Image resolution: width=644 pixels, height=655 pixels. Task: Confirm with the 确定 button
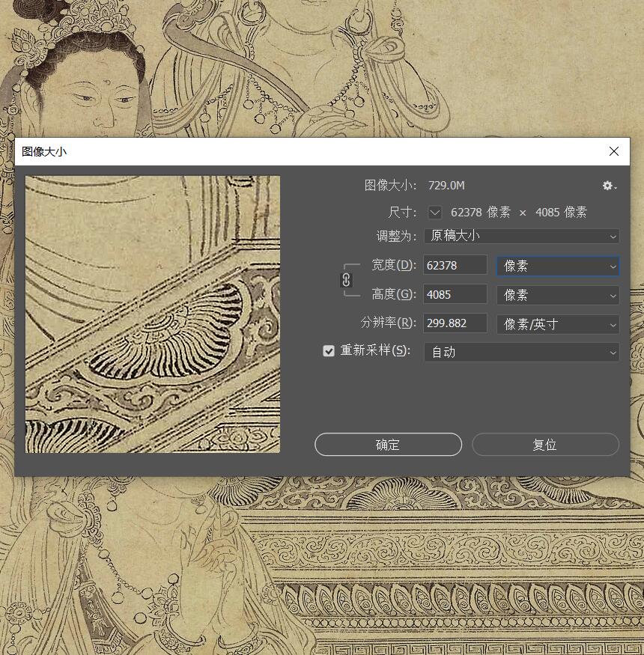[x=388, y=445]
